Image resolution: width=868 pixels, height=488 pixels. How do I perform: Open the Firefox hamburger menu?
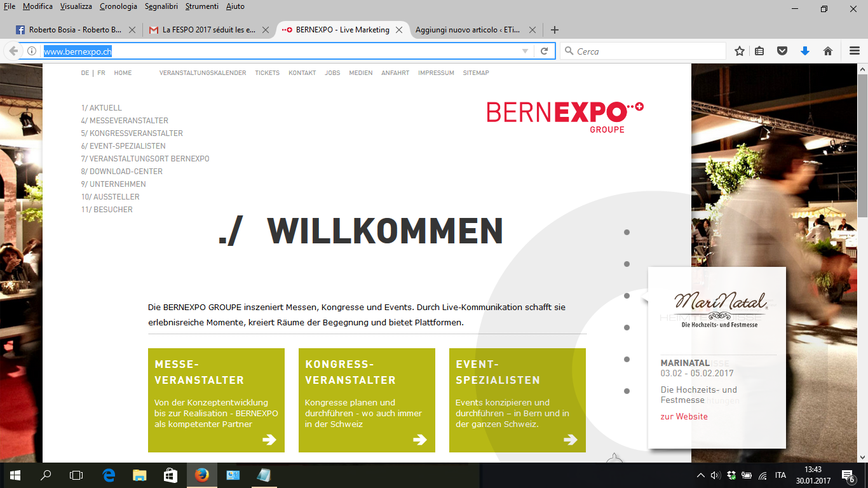pyautogui.click(x=855, y=51)
